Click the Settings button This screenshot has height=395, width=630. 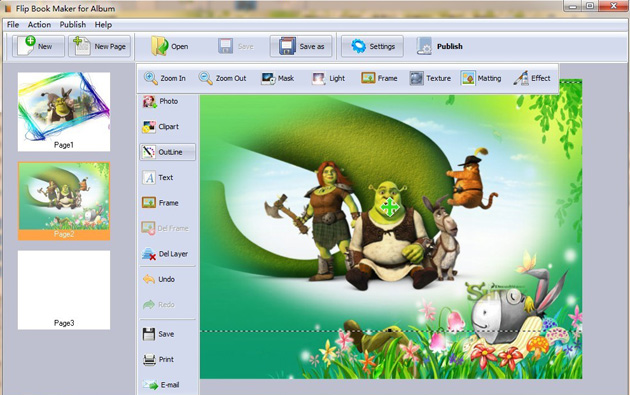[372, 46]
